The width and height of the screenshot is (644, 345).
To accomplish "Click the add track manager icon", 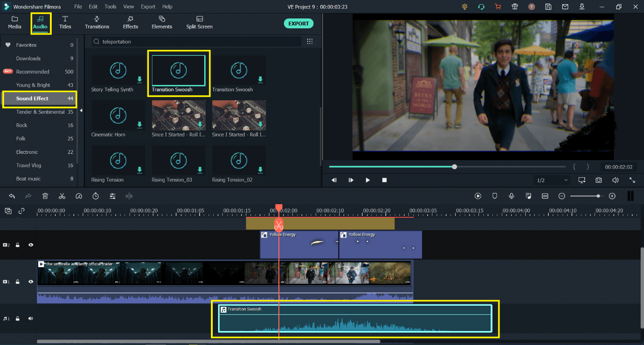I will (8, 211).
